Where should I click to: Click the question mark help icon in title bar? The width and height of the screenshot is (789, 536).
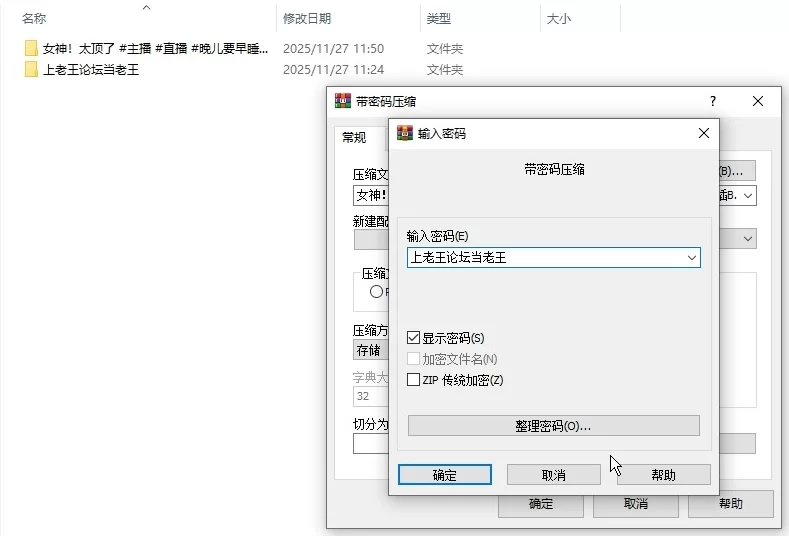[x=713, y=101]
